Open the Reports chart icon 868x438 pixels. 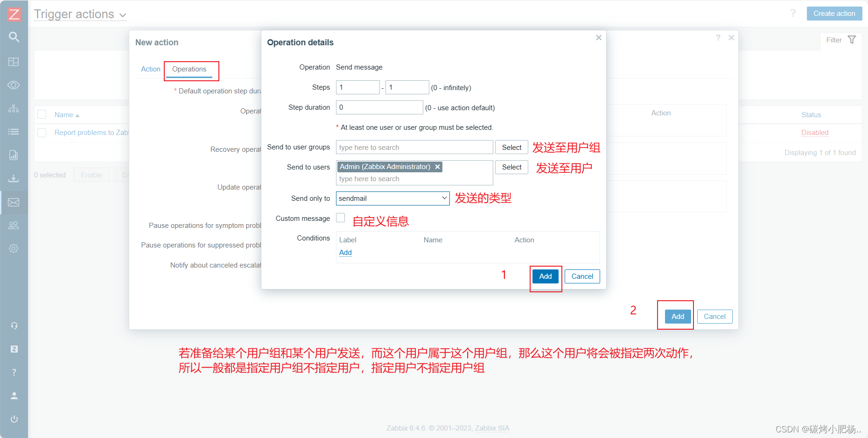pos(14,155)
